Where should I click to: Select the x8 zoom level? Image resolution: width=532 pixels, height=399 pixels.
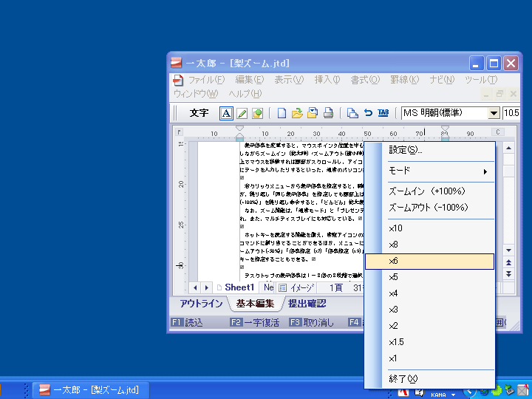[429, 245]
